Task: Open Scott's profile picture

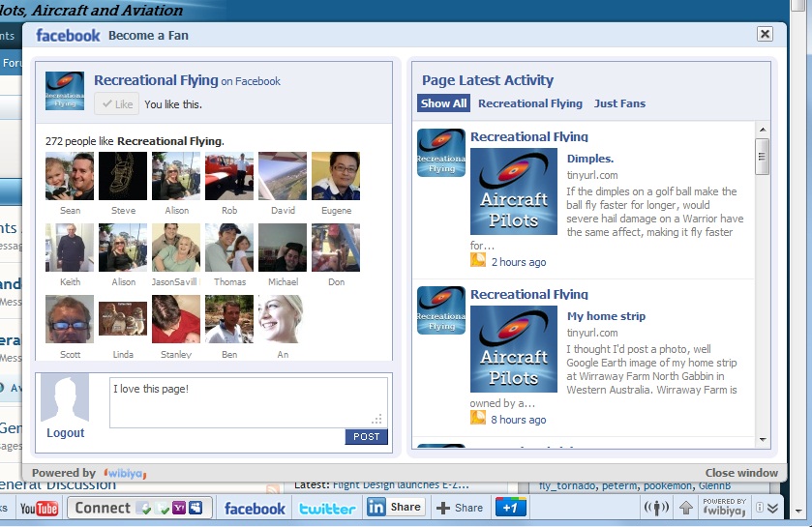Action: click(70, 319)
